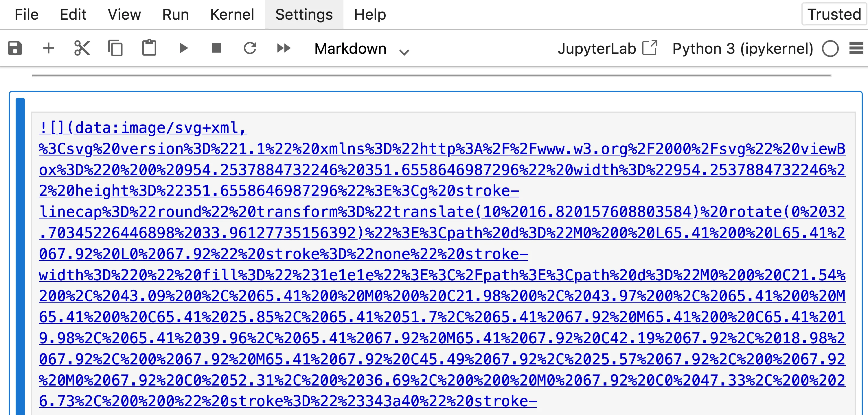
Task: Open the File menu
Action: 26,14
